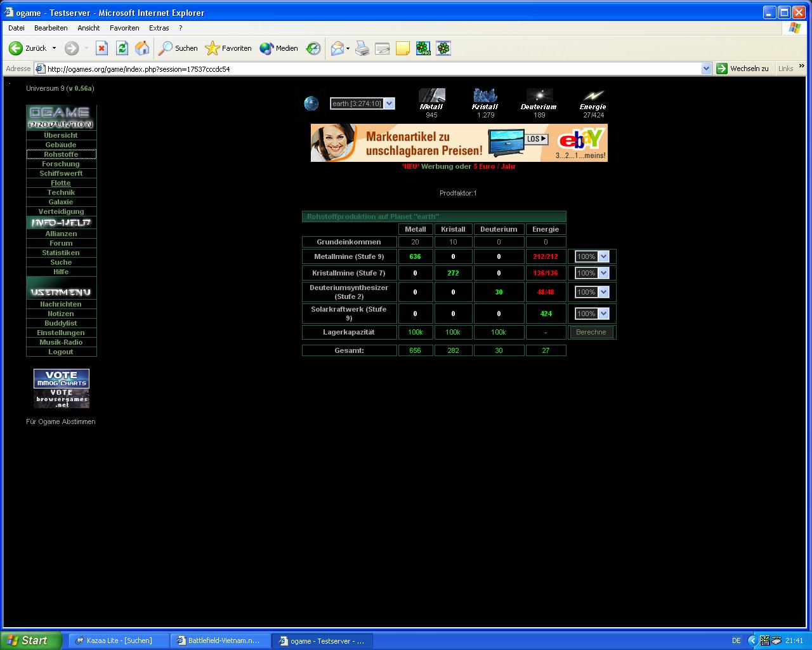
Task: Go to Galaxie in the sidebar
Action: click(61, 202)
